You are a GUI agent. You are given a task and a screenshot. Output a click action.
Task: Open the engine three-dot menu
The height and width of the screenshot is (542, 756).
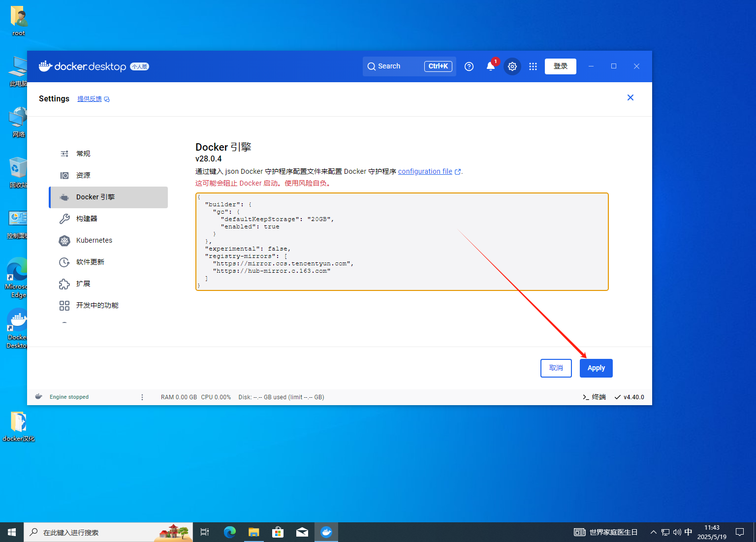[142, 397]
